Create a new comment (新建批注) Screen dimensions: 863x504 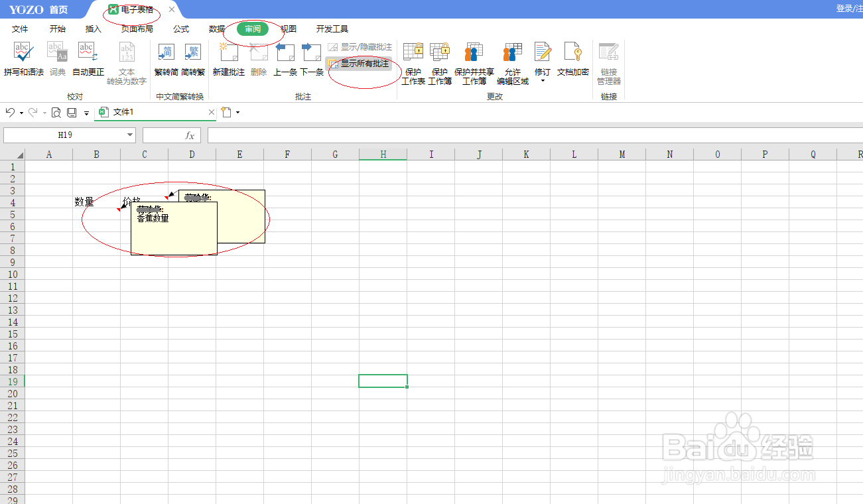tap(229, 59)
